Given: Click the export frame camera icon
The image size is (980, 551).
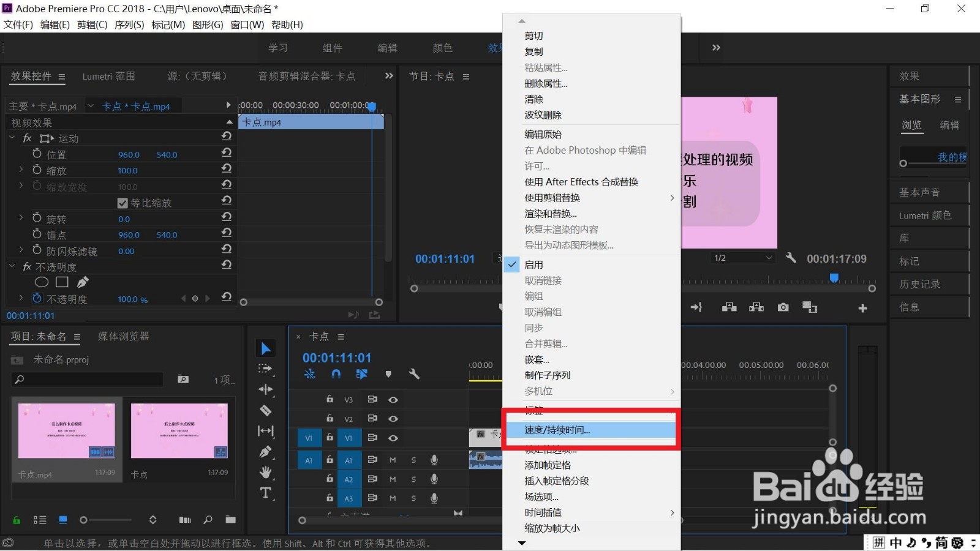Looking at the screenshot, I should coord(783,307).
